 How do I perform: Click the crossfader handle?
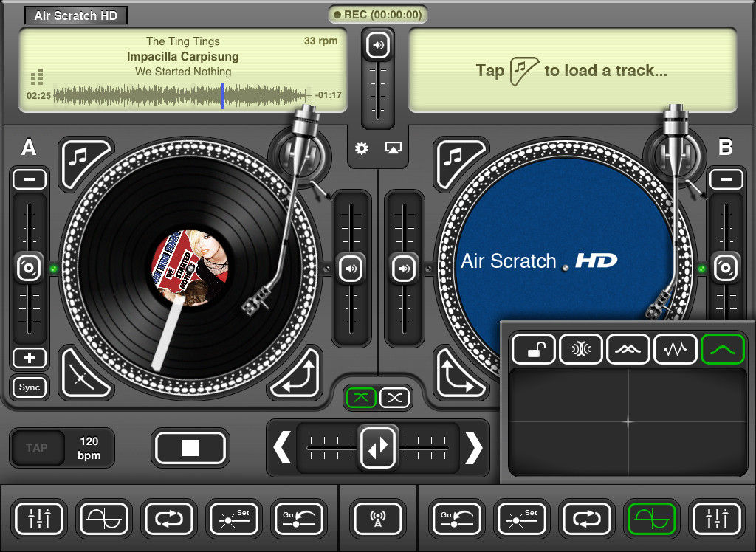pos(378,447)
